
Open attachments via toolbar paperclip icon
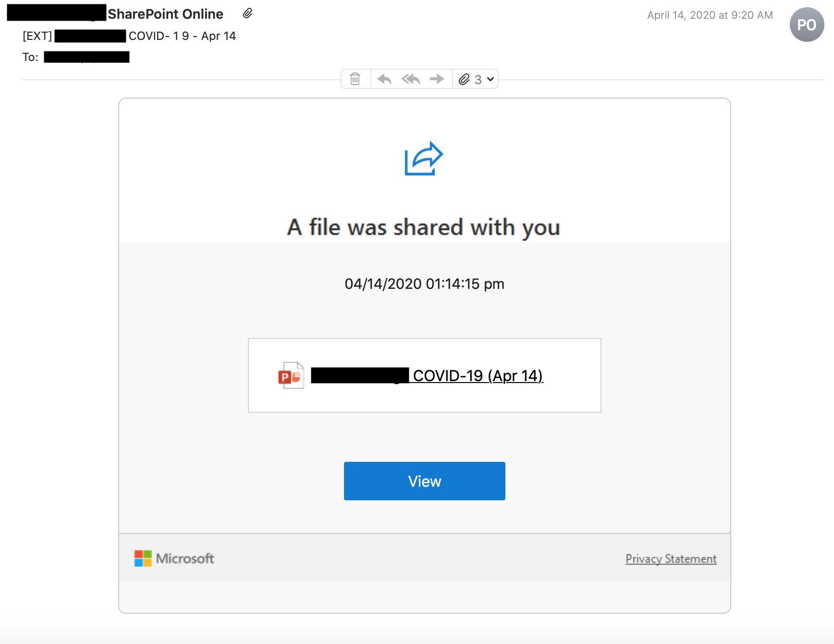pos(464,79)
